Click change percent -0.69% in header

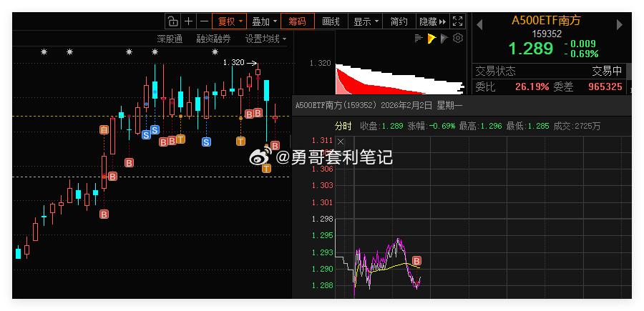581,54
